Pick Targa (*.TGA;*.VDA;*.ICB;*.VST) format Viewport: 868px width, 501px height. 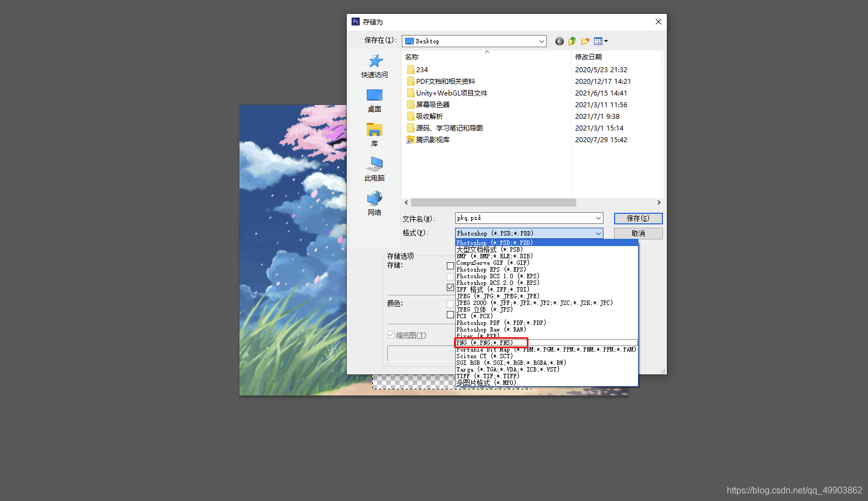coord(547,369)
